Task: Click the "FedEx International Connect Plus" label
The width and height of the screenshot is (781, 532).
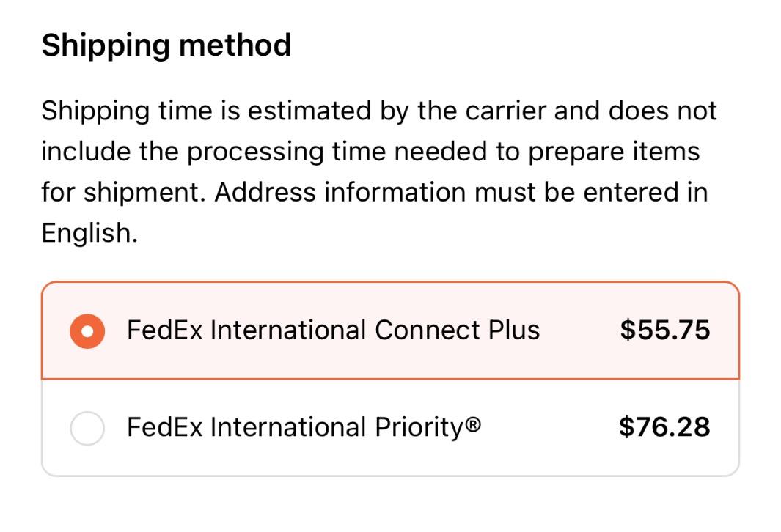Action: pos(333,330)
